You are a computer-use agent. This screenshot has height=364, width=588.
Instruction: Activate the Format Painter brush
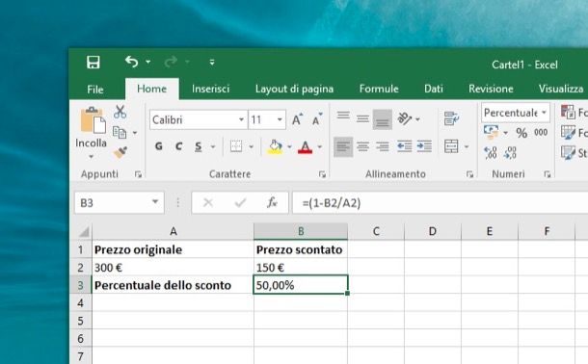pos(120,152)
